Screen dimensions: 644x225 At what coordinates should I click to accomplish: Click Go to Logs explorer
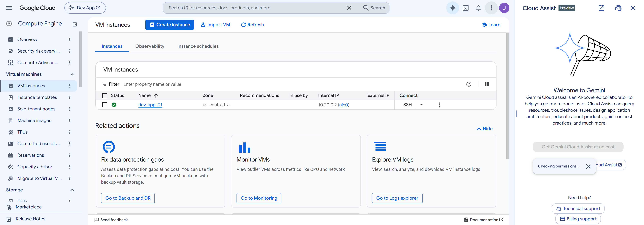tap(397, 198)
